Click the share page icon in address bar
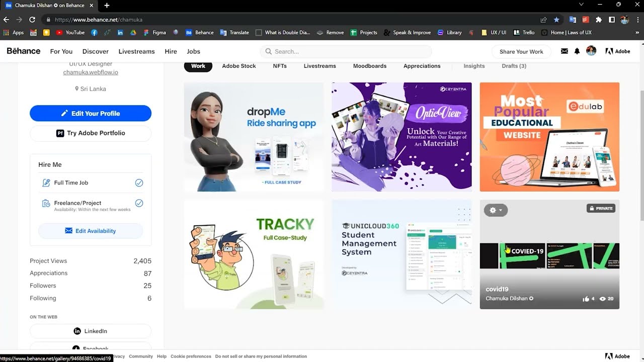The image size is (644, 362). coord(543,20)
